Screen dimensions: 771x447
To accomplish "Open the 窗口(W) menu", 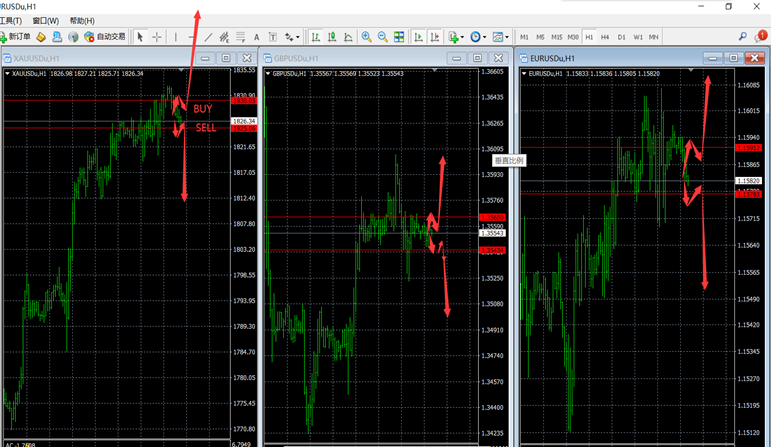I will pyautogui.click(x=45, y=20).
